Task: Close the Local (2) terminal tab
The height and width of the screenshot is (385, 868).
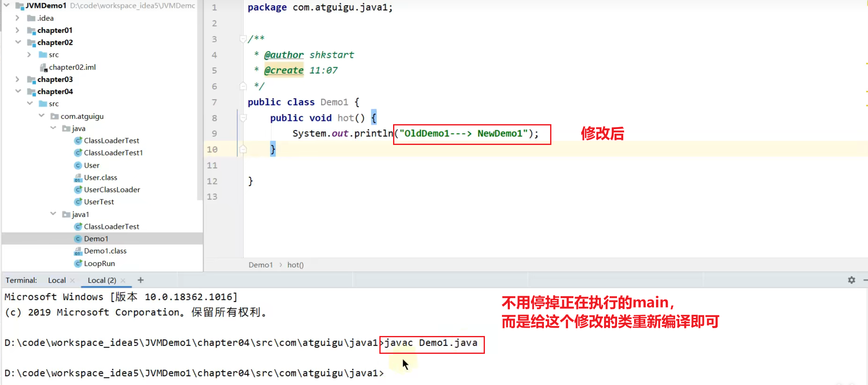Action: click(x=123, y=280)
